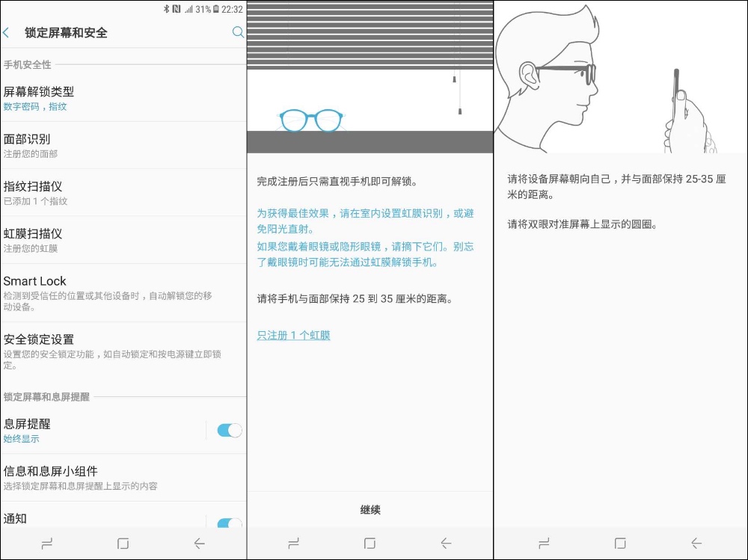
Task: Open 指纹扫描仪 settings
Action: [x=112, y=193]
